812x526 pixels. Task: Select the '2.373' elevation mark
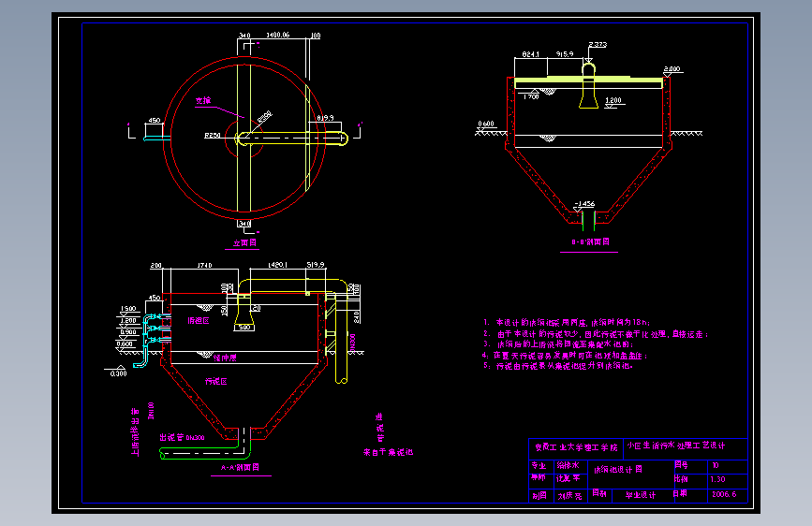(598, 45)
